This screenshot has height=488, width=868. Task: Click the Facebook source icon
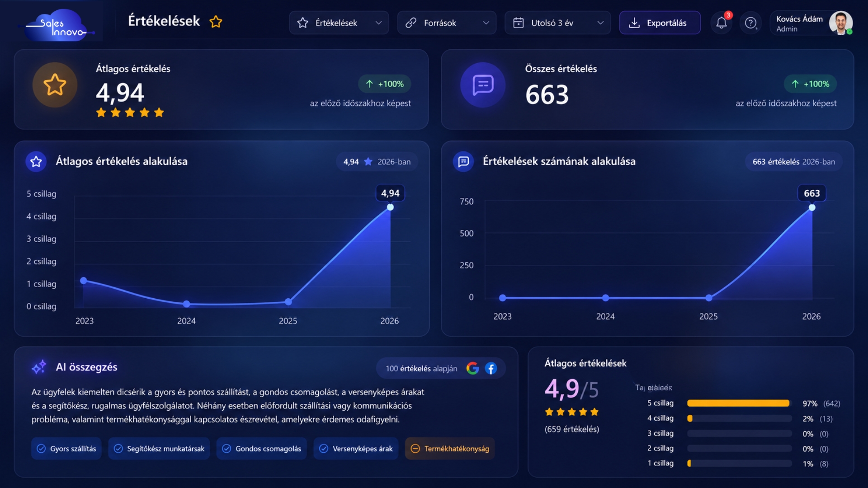(491, 368)
